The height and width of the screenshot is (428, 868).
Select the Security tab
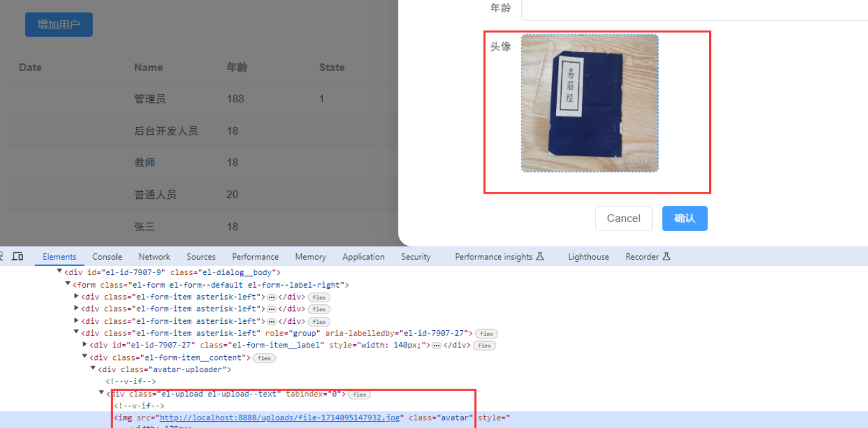tap(416, 257)
